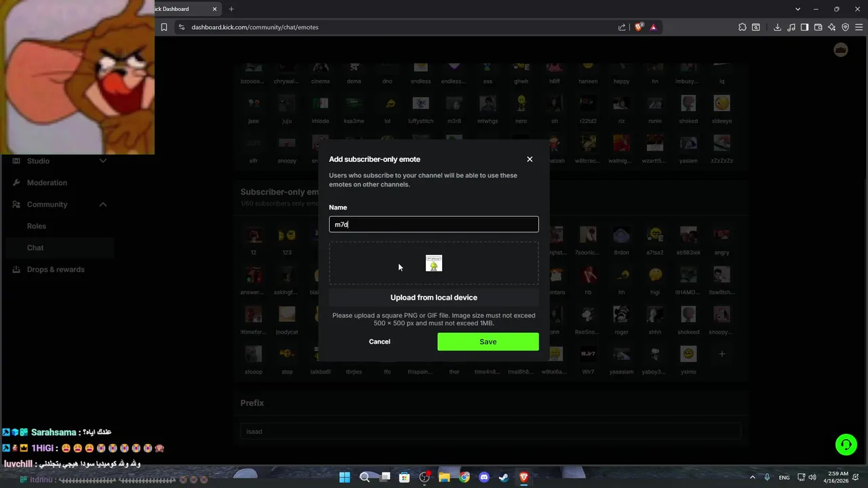This screenshot has height=488, width=868.
Task: Open the profile avatar menu
Action: [x=841, y=50]
